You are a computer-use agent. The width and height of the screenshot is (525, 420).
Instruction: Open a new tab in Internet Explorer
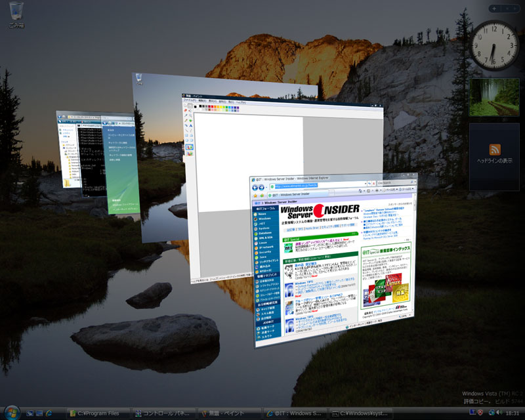tap(331, 192)
